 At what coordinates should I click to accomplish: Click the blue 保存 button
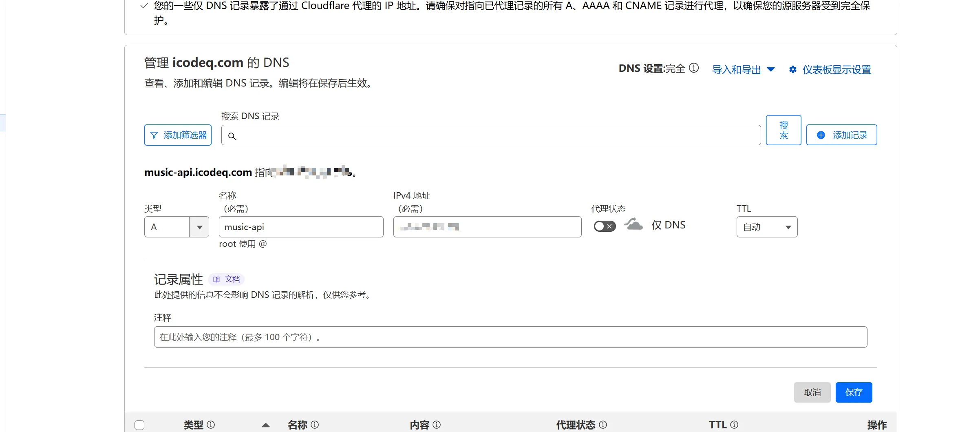point(854,392)
